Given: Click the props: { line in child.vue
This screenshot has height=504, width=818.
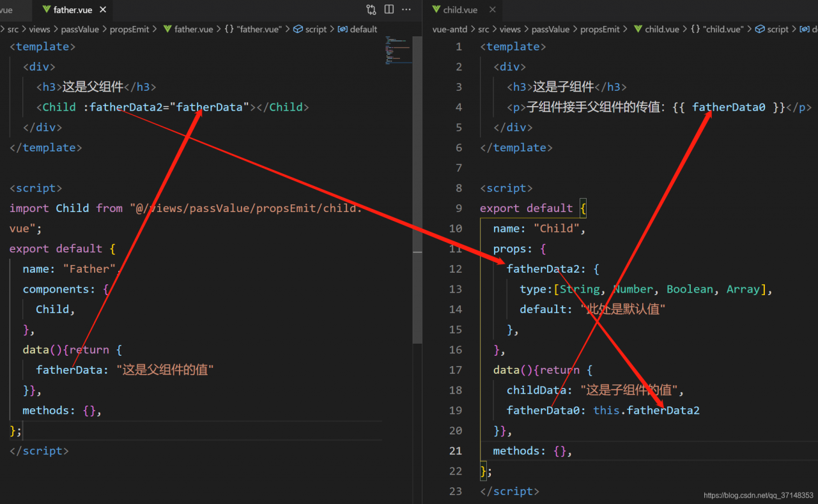Looking at the screenshot, I should [x=520, y=248].
